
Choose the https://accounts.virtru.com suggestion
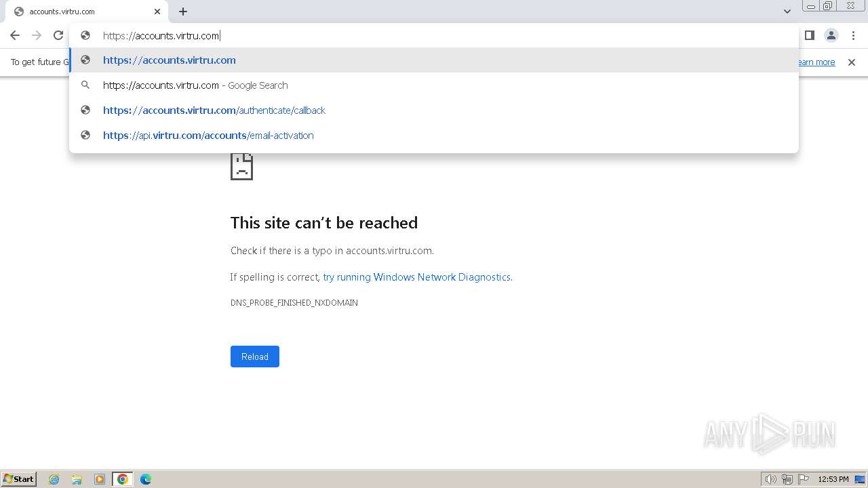click(434, 60)
